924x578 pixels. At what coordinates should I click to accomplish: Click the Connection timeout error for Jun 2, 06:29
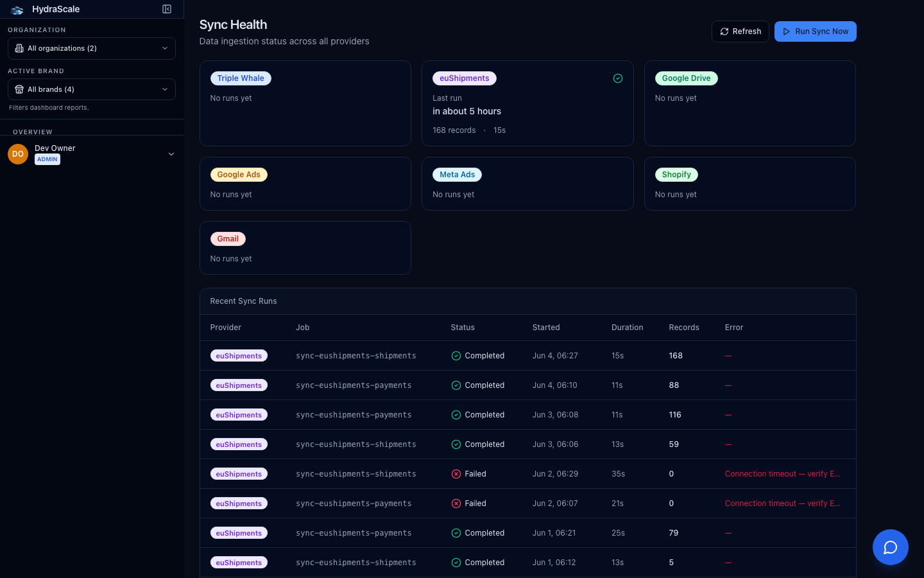[x=783, y=474]
